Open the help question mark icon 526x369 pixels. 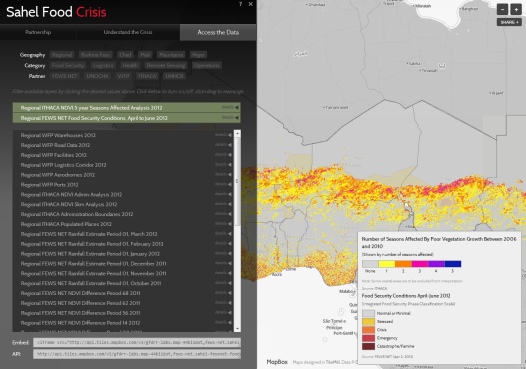241,4
